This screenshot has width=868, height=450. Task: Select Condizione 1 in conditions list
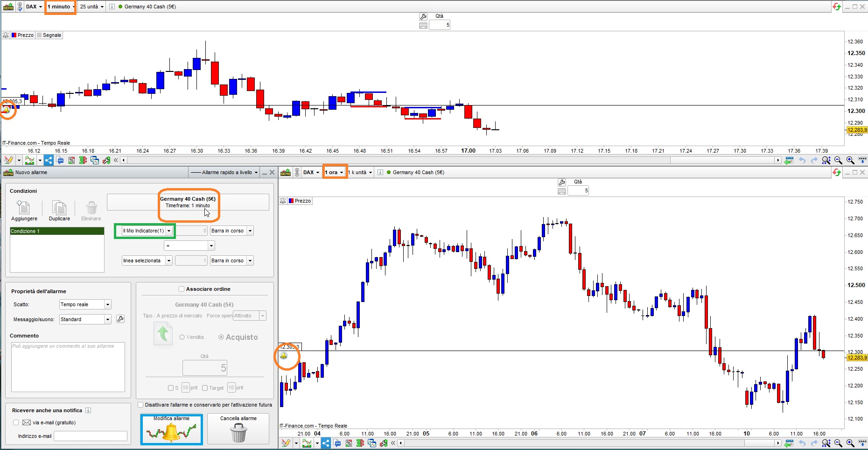pyautogui.click(x=57, y=231)
